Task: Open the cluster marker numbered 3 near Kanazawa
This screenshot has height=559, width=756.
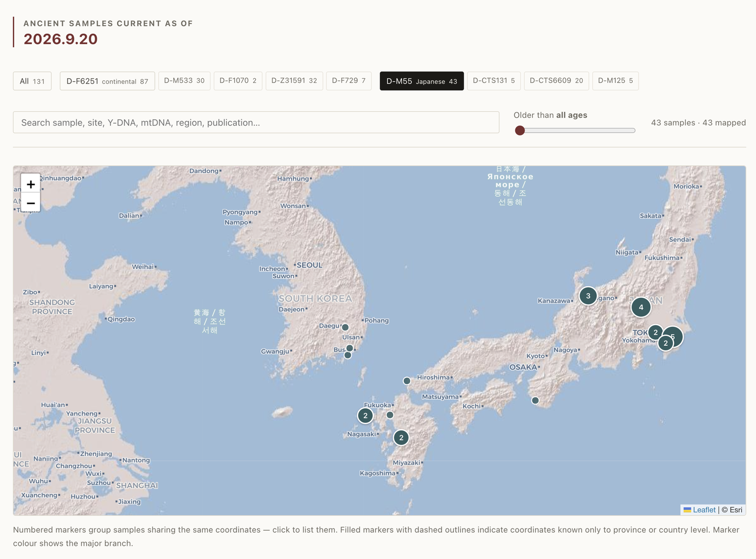Action: point(588,296)
